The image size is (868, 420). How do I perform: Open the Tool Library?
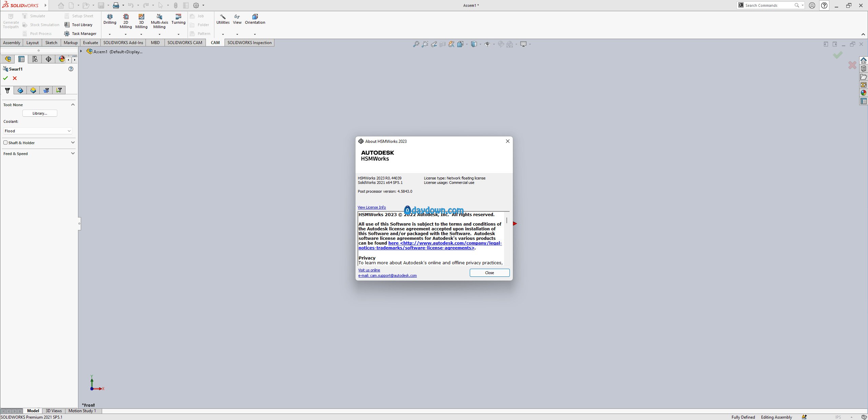(x=78, y=25)
